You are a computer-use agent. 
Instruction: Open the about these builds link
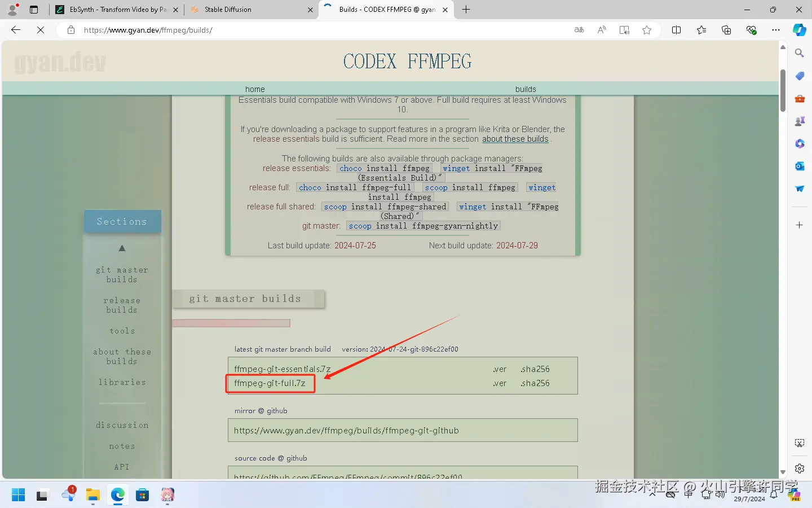coord(515,139)
